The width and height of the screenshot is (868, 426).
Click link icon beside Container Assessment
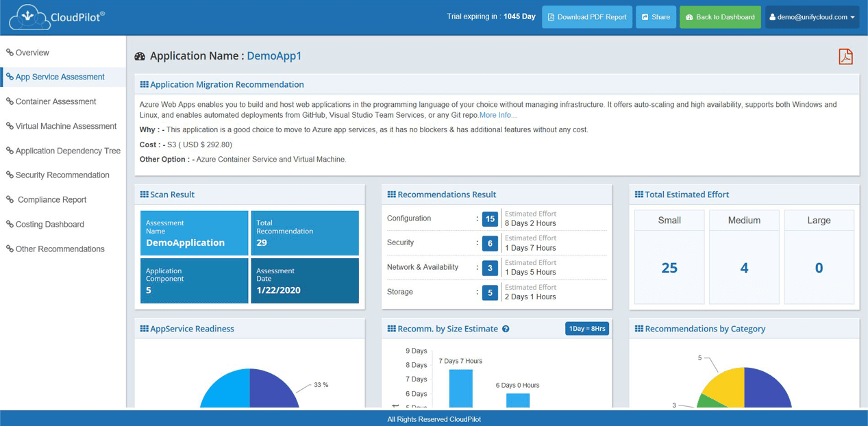pyautogui.click(x=10, y=101)
